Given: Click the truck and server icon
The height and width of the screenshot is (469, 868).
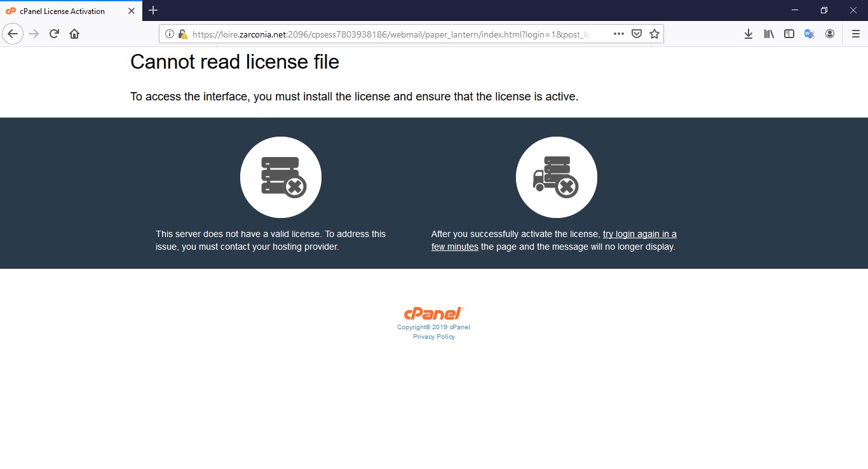Looking at the screenshot, I should coord(557,177).
